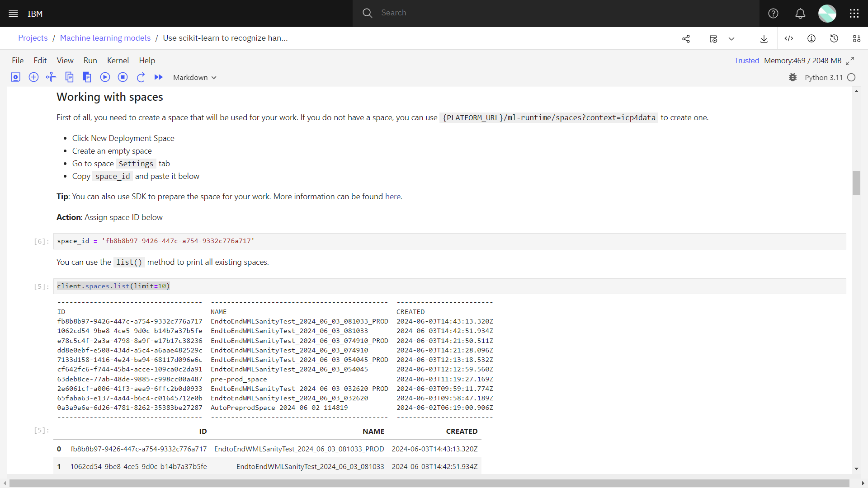Open the Markdown cell type dropdown

[x=194, y=77]
